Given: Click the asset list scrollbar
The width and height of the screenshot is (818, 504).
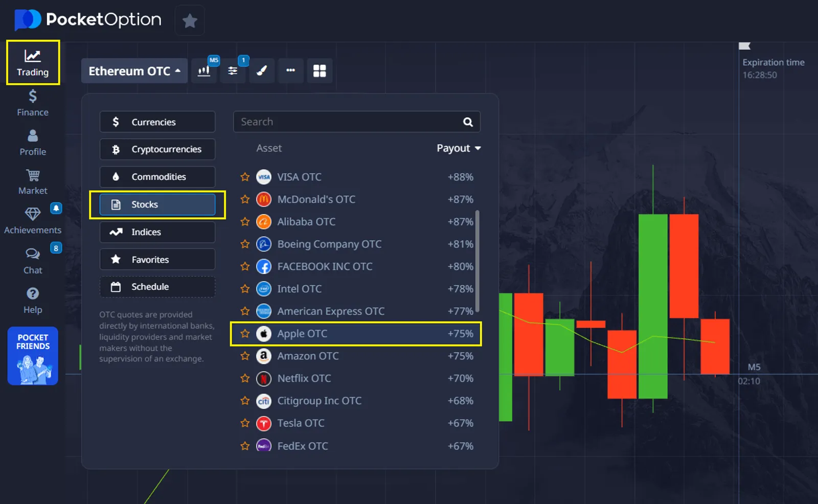Looking at the screenshot, I should coord(478,261).
